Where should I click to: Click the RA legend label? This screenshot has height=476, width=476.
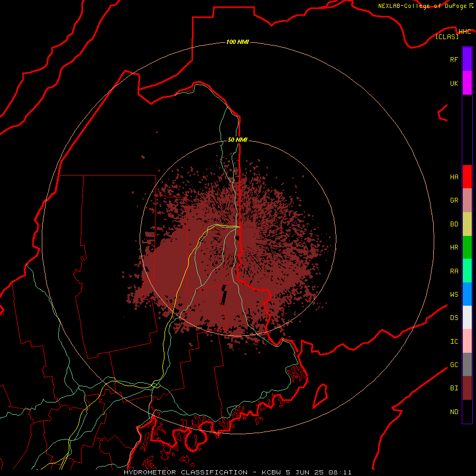pyautogui.click(x=454, y=271)
